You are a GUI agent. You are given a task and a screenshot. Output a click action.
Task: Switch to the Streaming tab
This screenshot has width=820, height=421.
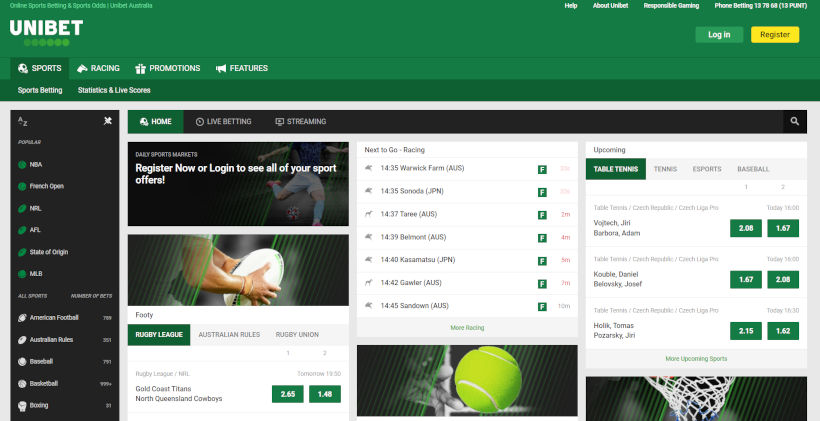pos(301,121)
